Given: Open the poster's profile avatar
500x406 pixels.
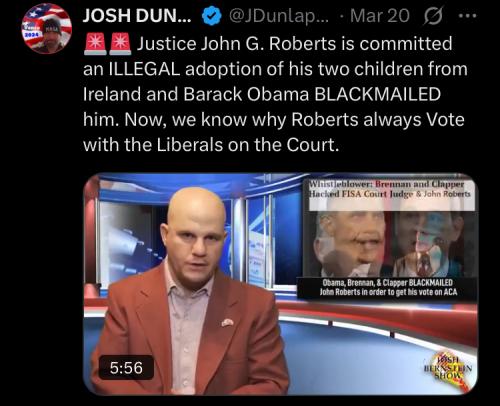Looking at the screenshot, I should pyautogui.click(x=46, y=29).
